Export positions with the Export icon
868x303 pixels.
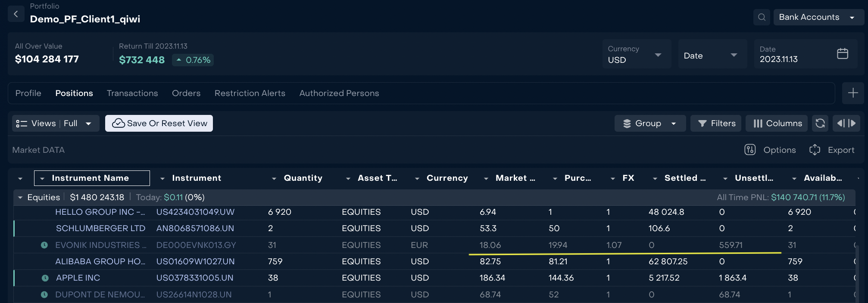pos(815,150)
